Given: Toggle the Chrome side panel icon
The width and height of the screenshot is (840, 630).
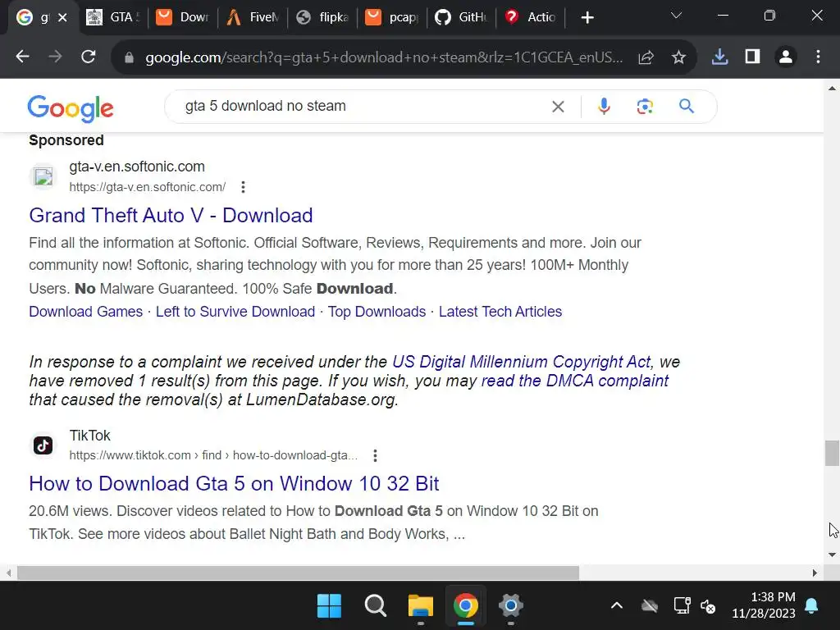Looking at the screenshot, I should point(753,57).
